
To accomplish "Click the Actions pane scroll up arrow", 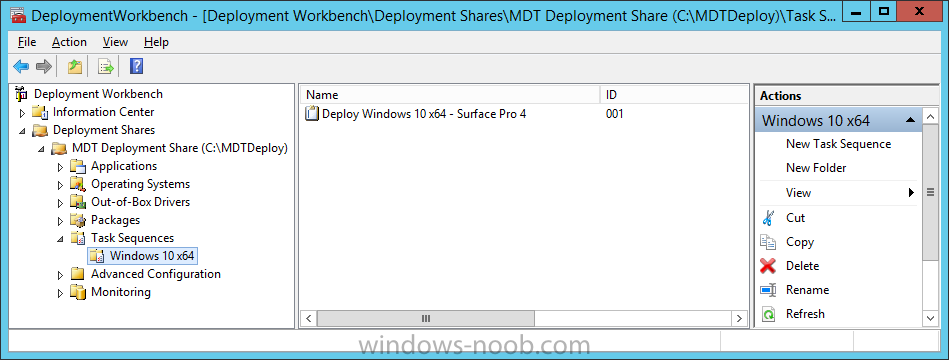I will click(x=930, y=116).
